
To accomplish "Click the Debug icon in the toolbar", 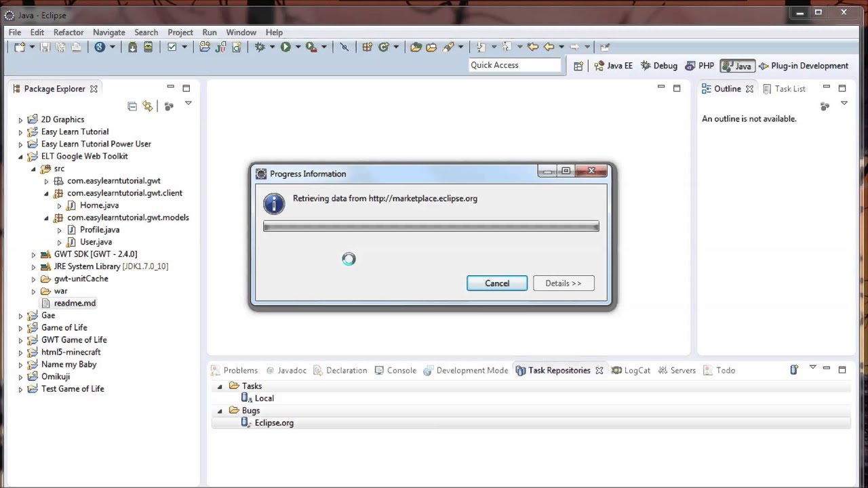I will pyautogui.click(x=260, y=46).
